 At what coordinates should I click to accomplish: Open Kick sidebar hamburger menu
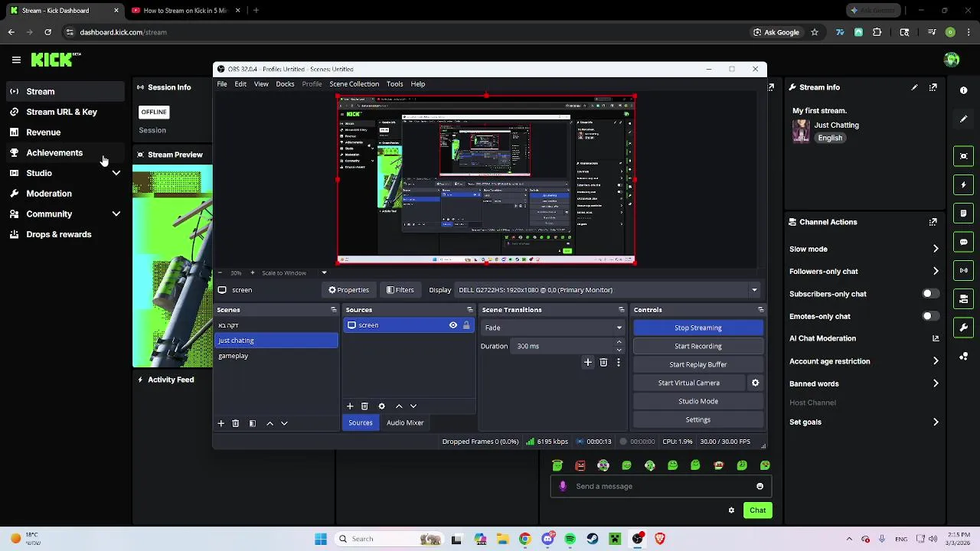point(16,60)
